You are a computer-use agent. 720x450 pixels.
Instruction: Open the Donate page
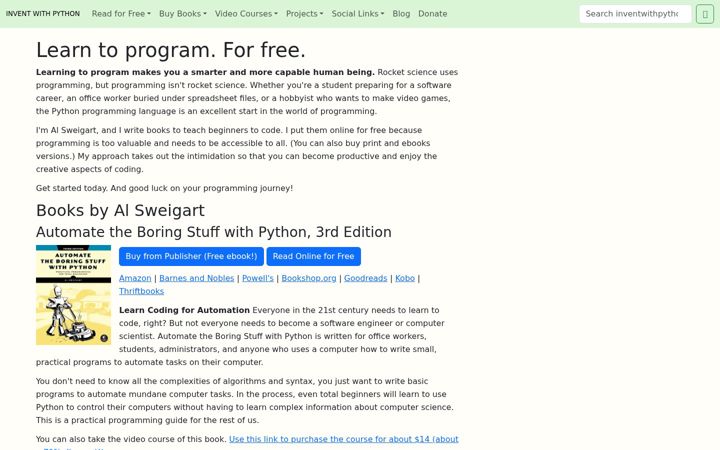pyautogui.click(x=433, y=14)
